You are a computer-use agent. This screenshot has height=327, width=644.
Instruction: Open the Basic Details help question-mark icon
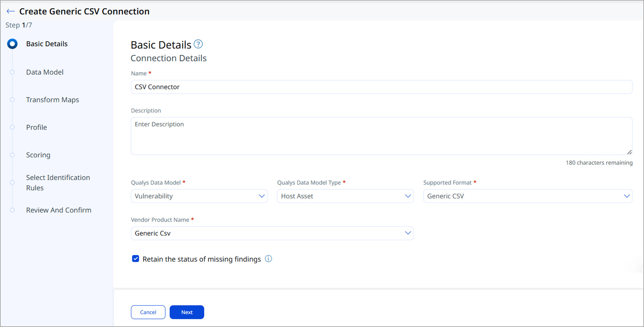pos(198,44)
